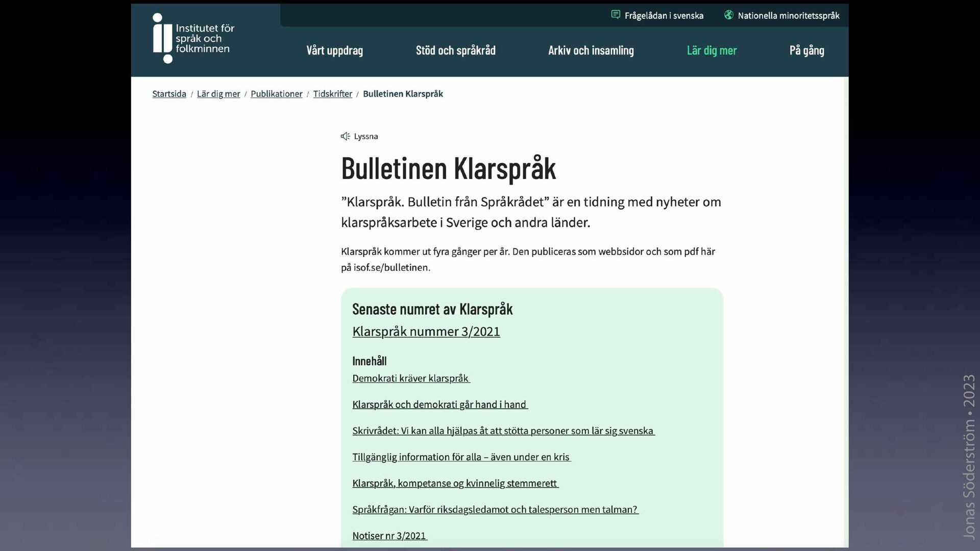The height and width of the screenshot is (551, 980).
Task: Open article Demokrati kräver klarspråk
Action: coord(410,379)
